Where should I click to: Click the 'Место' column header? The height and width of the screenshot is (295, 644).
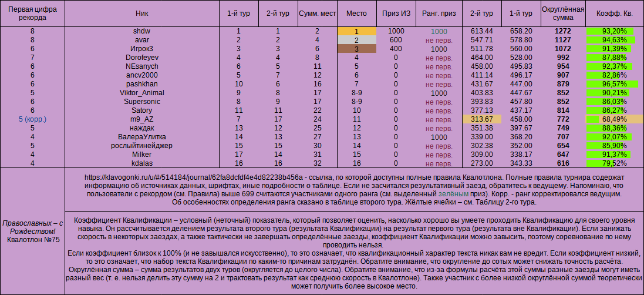tap(356, 14)
